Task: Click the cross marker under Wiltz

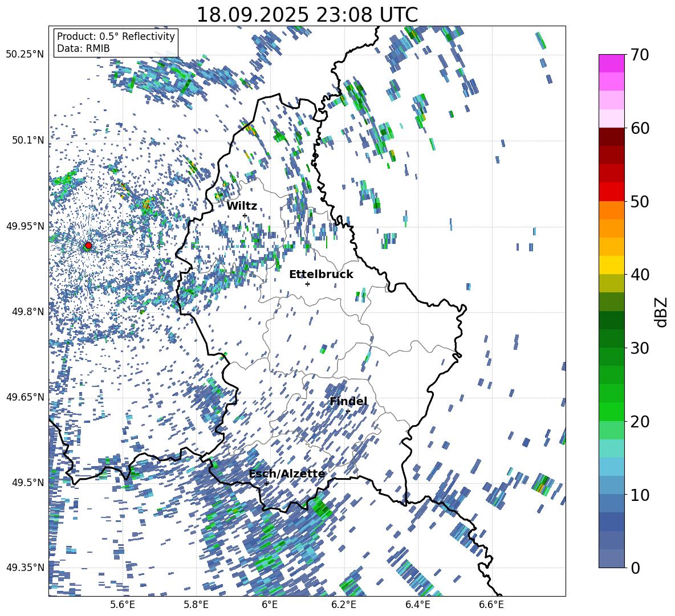Action: click(x=245, y=215)
